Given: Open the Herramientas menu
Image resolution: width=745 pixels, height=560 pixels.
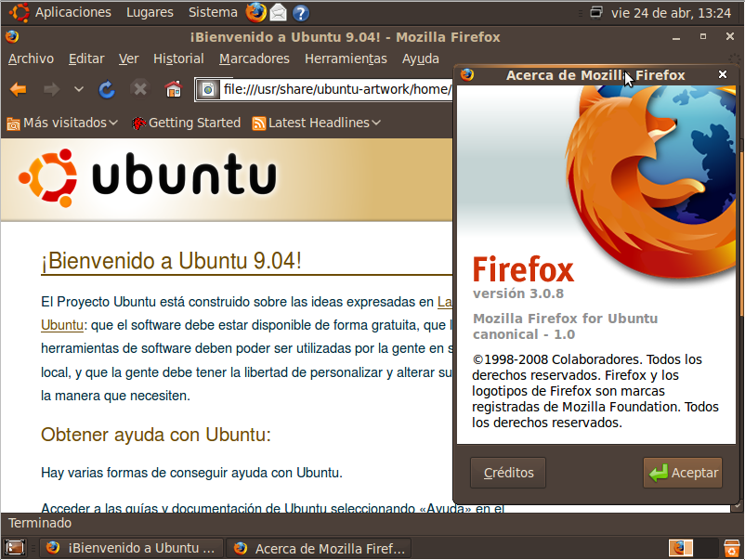Looking at the screenshot, I should tap(346, 59).
